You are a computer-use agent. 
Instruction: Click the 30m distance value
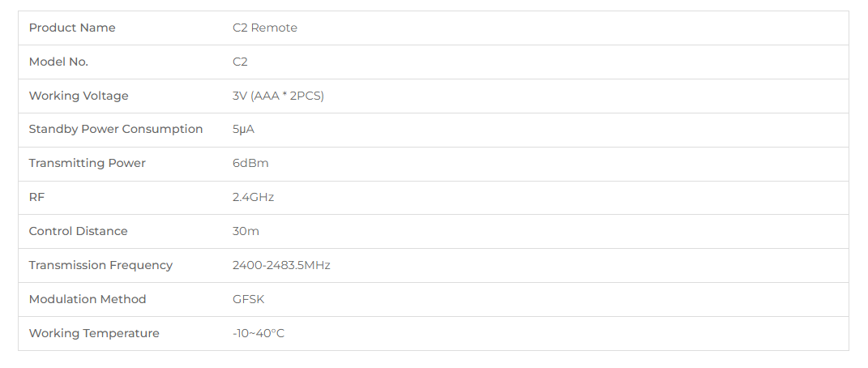coord(246,231)
